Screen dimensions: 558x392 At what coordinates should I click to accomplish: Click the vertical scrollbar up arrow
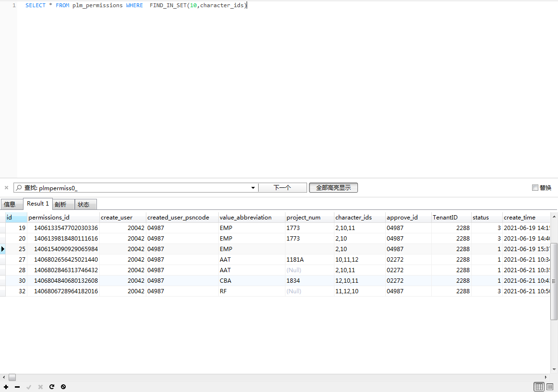(x=554, y=216)
